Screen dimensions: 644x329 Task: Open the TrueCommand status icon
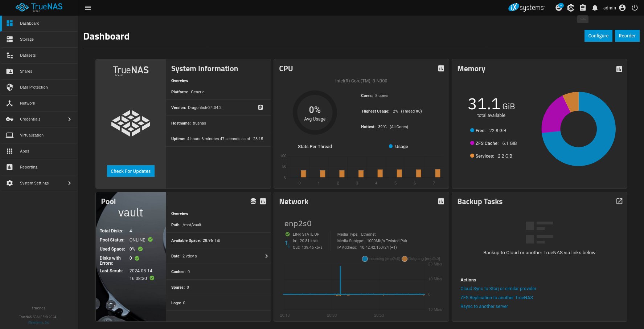[x=571, y=8]
